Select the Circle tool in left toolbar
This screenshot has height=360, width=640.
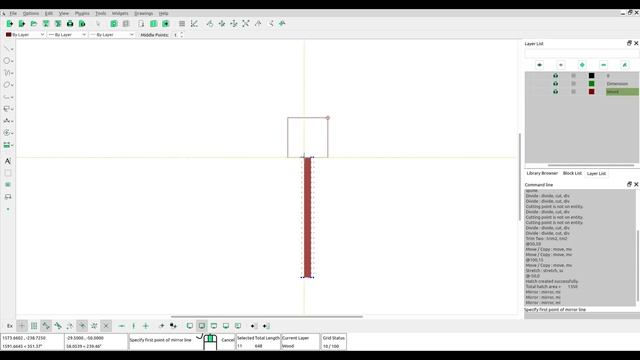pyautogui.click(x=7, y=61)
